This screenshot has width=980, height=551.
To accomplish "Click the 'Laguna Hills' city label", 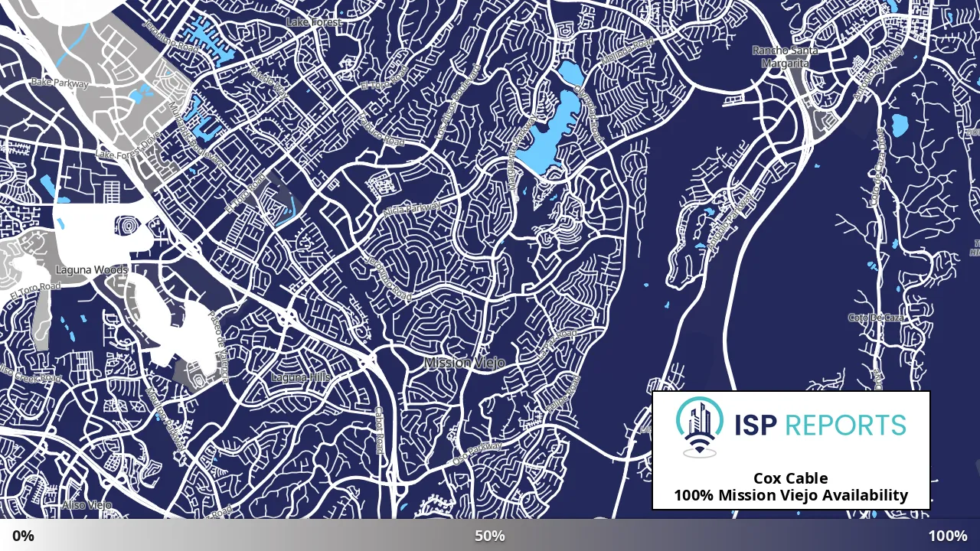I will [x=300, y=377].
